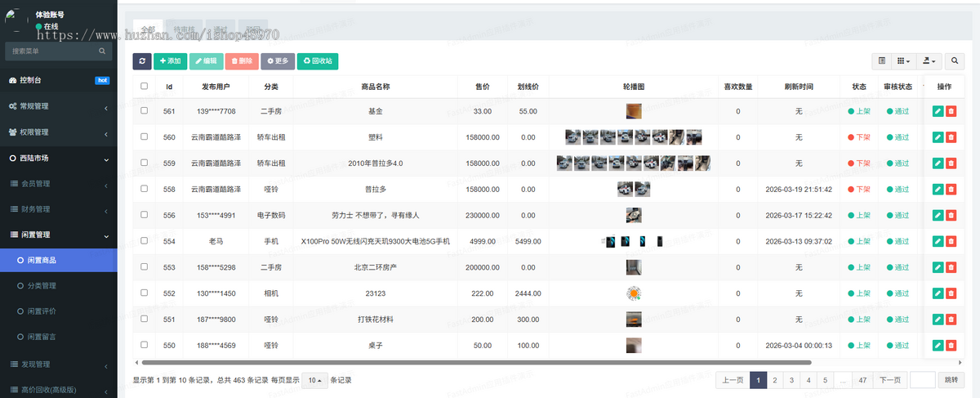Click the 更多 toolbar button

click(x=278, y=60)
